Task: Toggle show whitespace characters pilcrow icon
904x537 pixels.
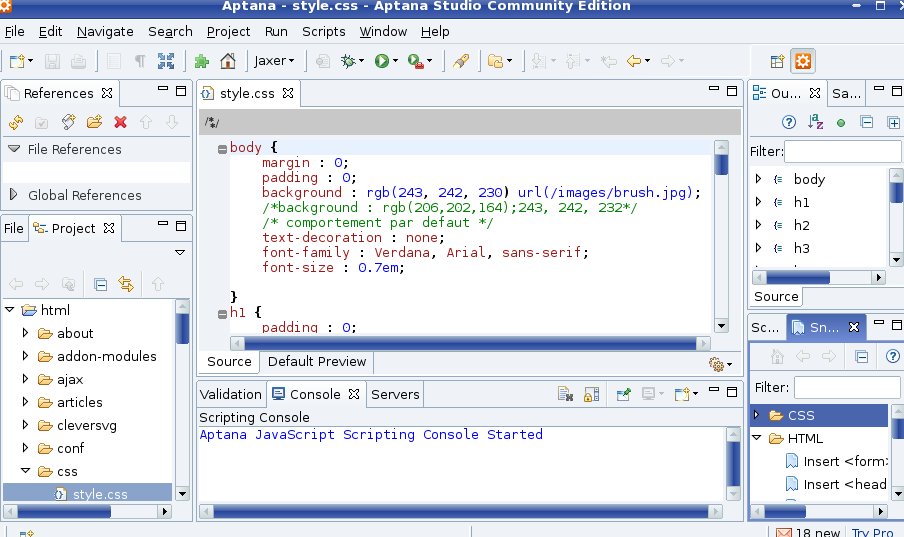Action: pyautogui.click(x=140, y=61)
